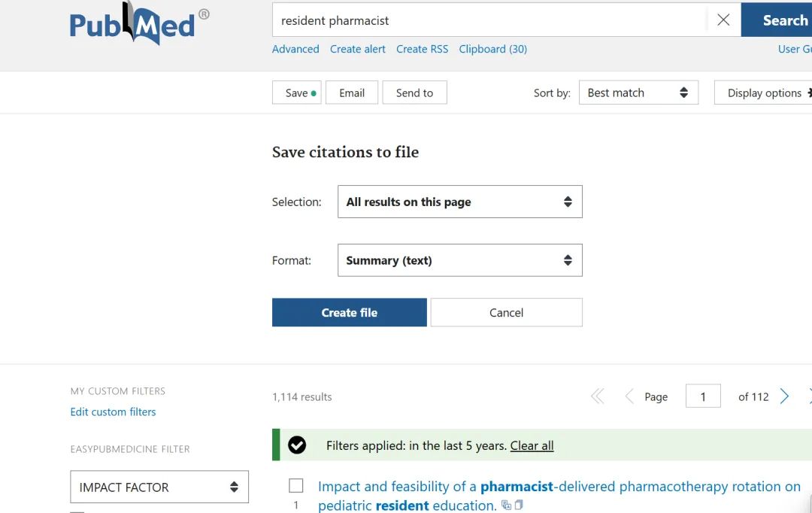
Task: Click the page number input field
Action: (x=703, y=396)
